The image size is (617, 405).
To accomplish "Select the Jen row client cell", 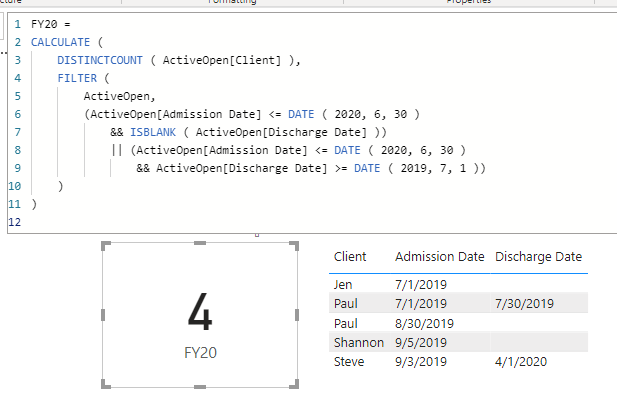I will pos(343,285).
